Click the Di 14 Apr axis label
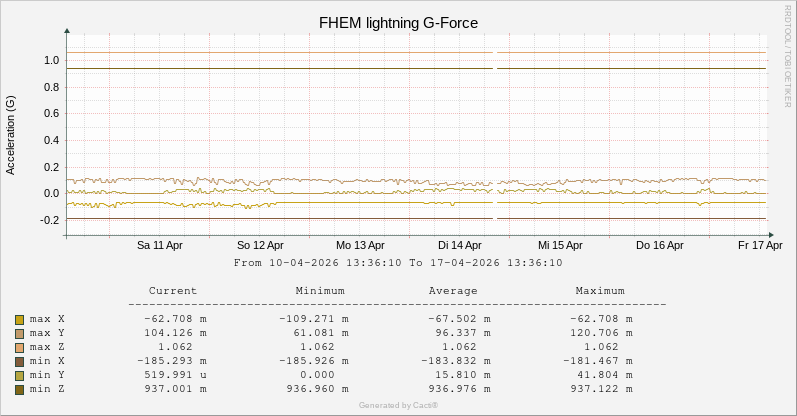 coord(460,245)
